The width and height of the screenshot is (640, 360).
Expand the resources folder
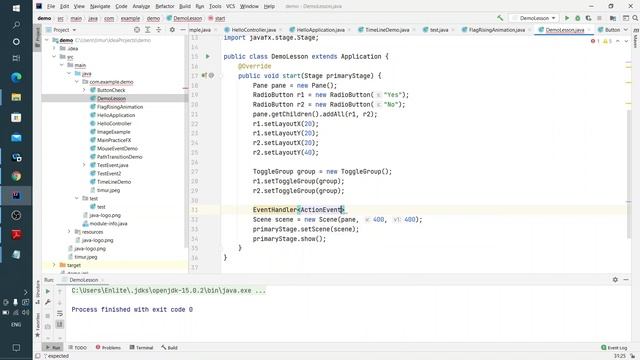click(x=69, y=231)
